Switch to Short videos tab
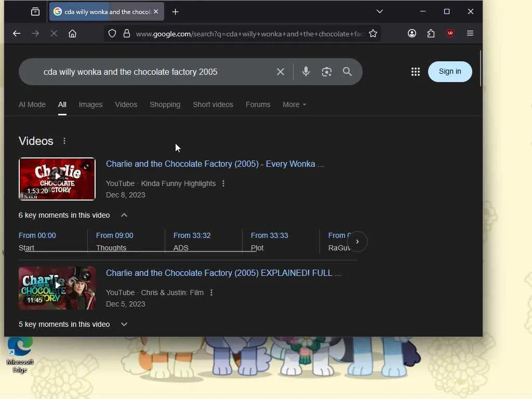The height and width of the screenshot is (399, 532). click(213, 104)
